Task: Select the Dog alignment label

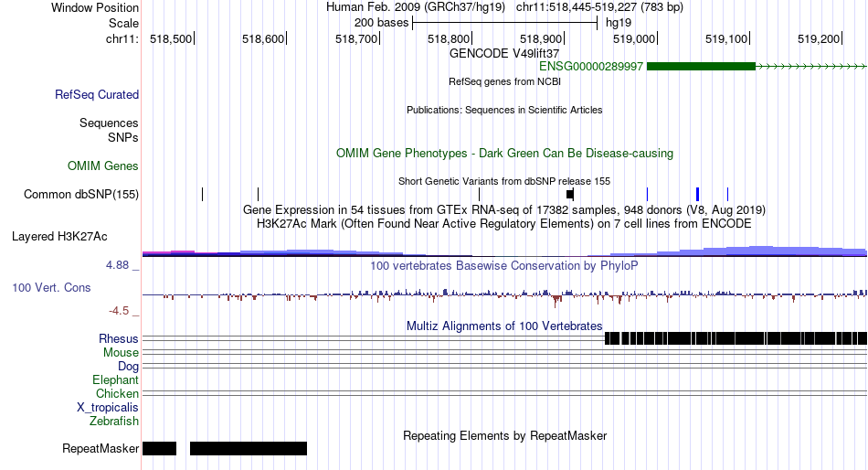Action: point(128,367)
